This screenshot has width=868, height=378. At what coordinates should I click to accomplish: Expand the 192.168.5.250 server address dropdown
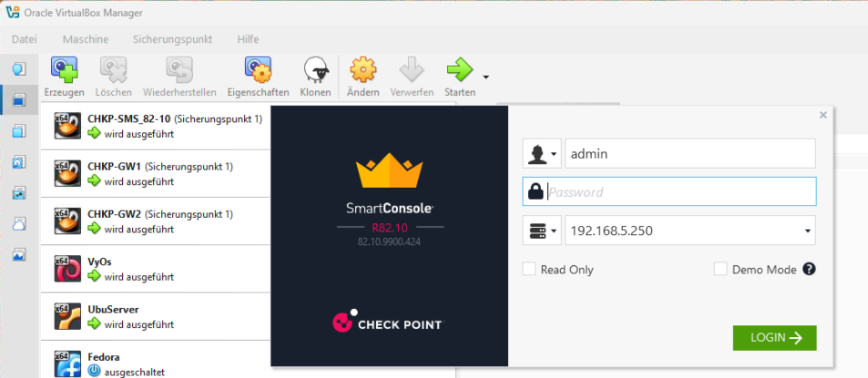tap(808, 231)
